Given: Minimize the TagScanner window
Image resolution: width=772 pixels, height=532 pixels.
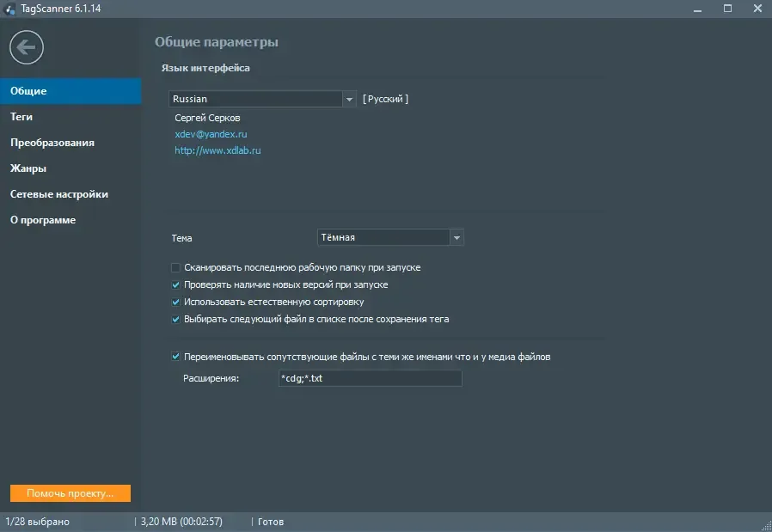Looking at the screenshot, I should [x=698, y=9].
